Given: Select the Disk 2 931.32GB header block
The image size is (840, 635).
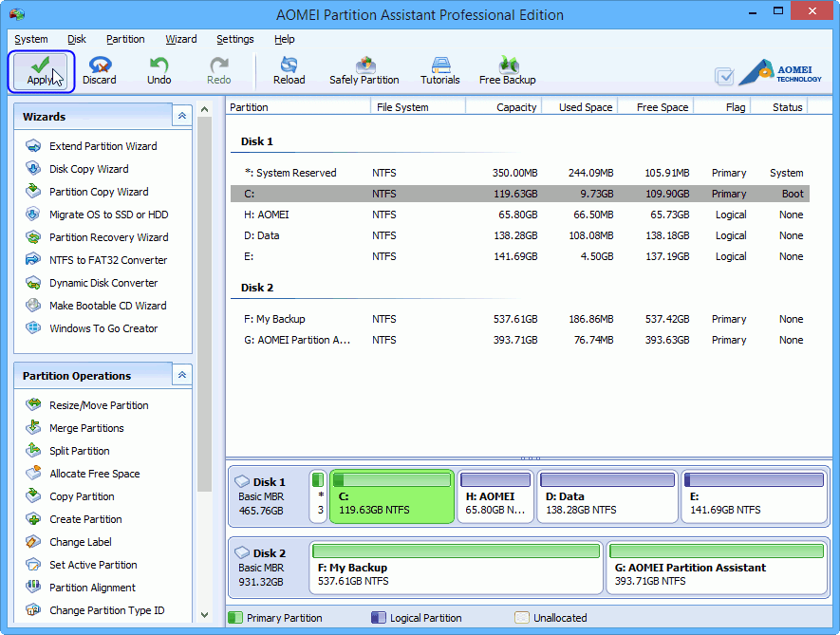Looking at the screenshot, I should tap(269, 568).
